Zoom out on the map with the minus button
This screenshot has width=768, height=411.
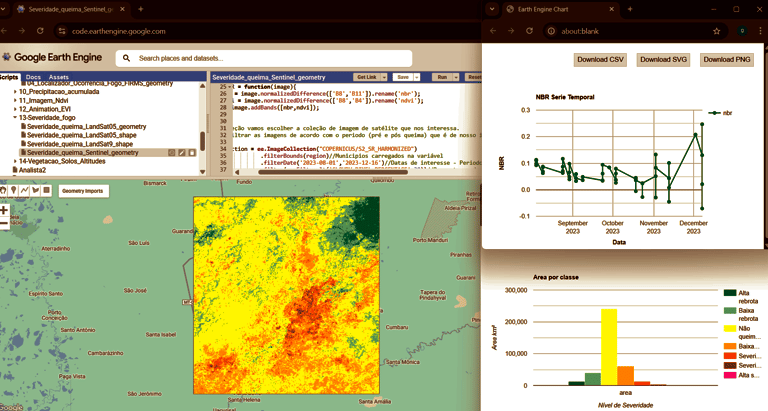(x=4, y=223)
